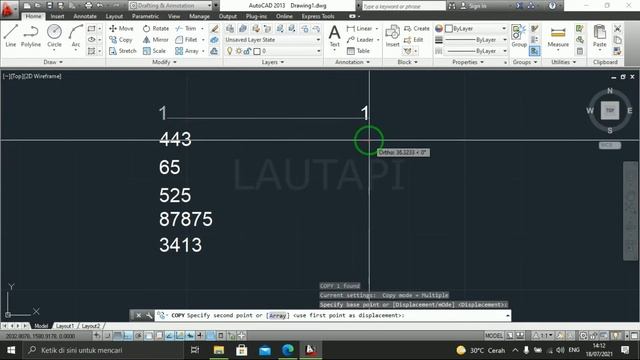This screenshot has height=360, width=640.
Task: Open the Measure utility
Action: click(x=558, y=37)
